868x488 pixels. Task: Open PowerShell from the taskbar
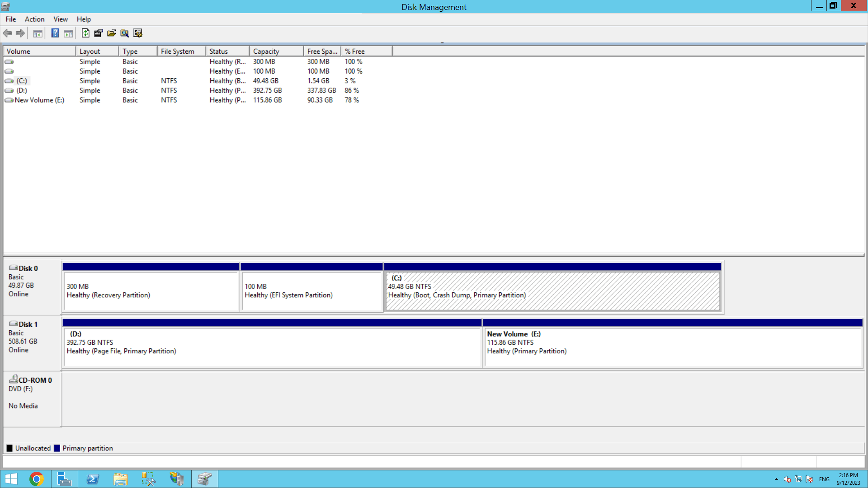pyautogui.click(x=93, y=479)
